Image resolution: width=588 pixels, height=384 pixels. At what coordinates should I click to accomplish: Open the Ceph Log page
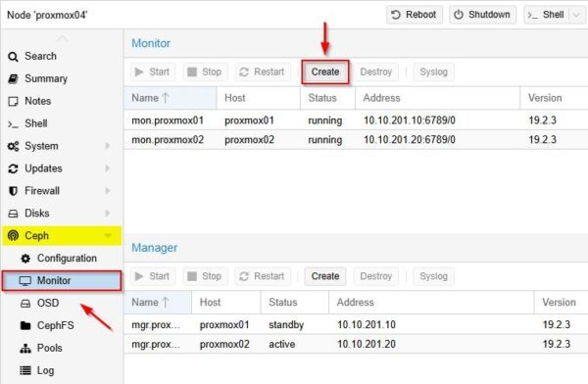pos(62,370)
